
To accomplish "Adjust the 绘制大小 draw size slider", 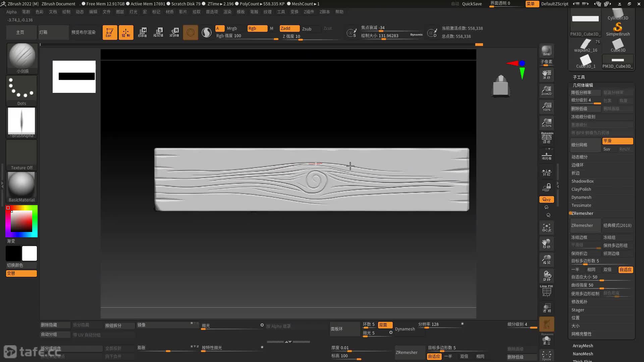I will tap(392, 36).
